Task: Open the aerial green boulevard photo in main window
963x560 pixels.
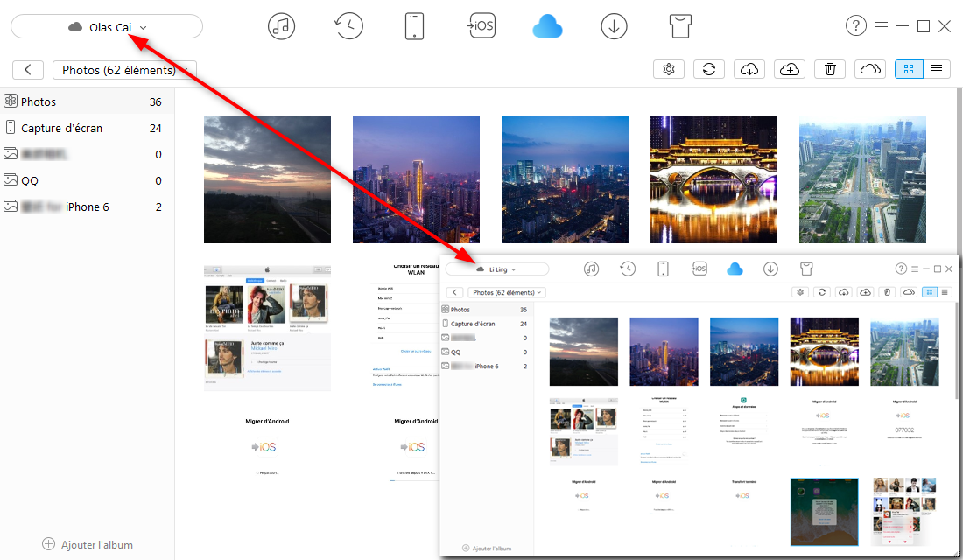Action: click(862, 180)
